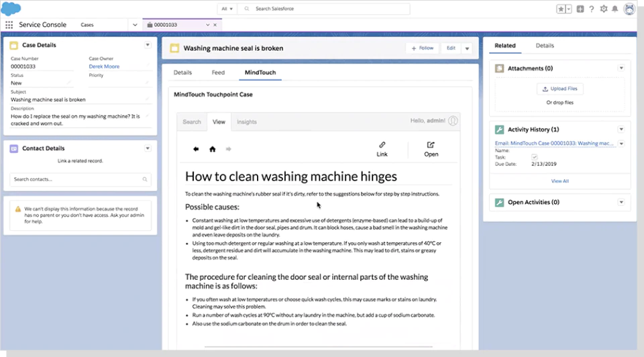Switch to the case Details tab
Screen dimensions: 644x357
(x=182, y=72)
